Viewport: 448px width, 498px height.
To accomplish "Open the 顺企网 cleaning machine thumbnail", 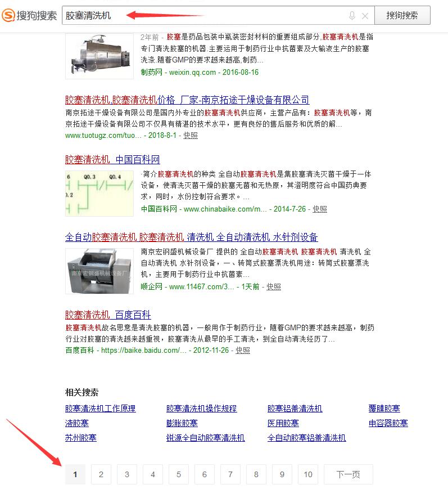I will tap(99, 271).
